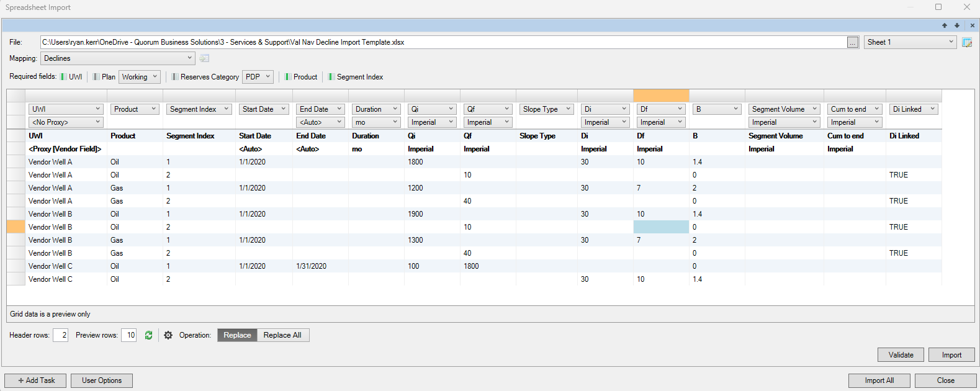Open the B column mapping dropdown
Image resolution: width=980 pixels, height=391 pixels.
tap(717, 109)
